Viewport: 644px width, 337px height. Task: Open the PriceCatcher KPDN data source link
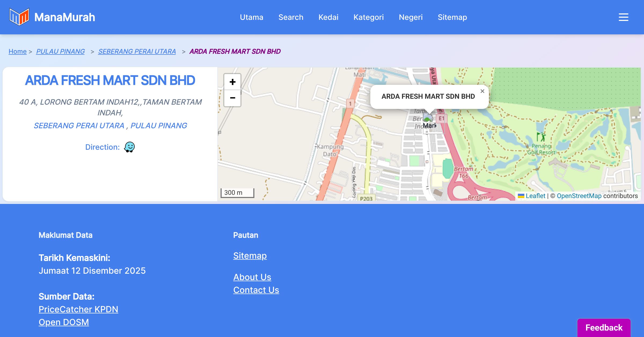tap(78, 309)
